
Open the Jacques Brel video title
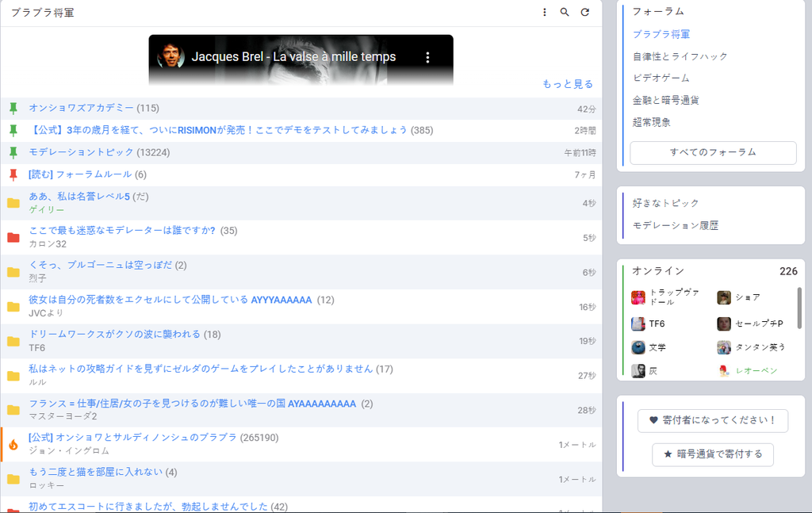point(293,56)
